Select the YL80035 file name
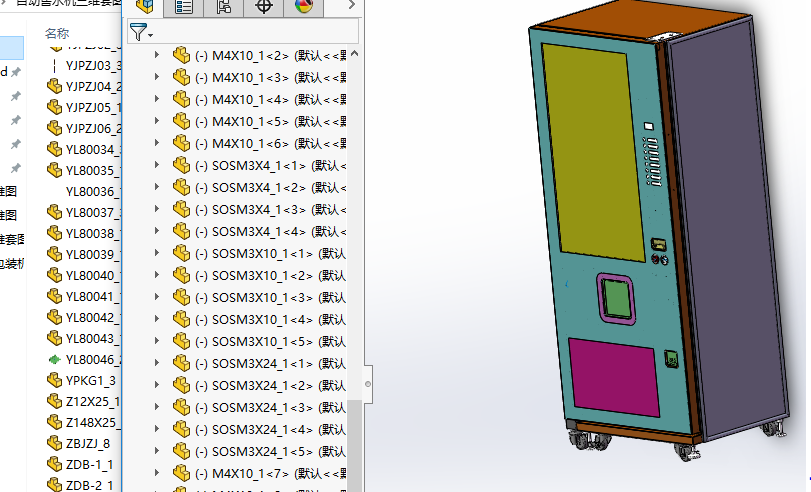Screen dimensions: 811x492 93,170
